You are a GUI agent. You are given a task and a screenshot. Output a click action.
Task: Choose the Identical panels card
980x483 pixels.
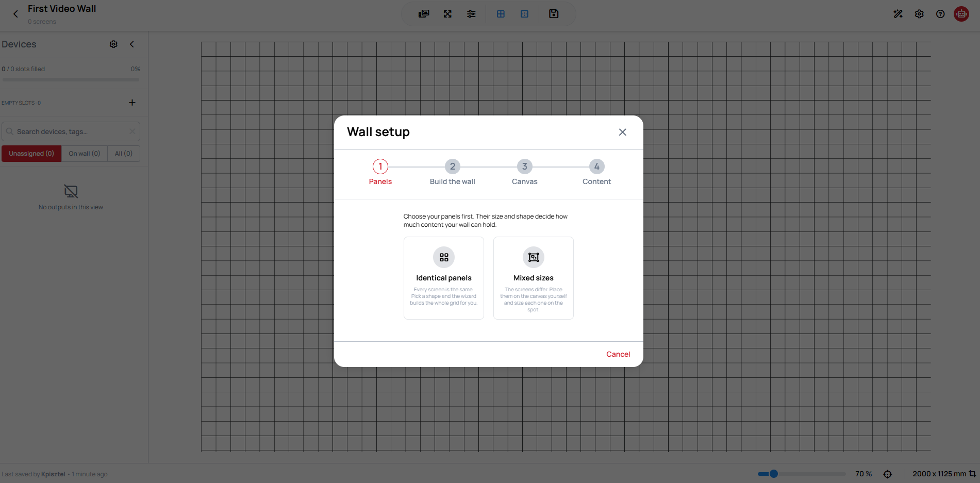click(x=444, y=278)
